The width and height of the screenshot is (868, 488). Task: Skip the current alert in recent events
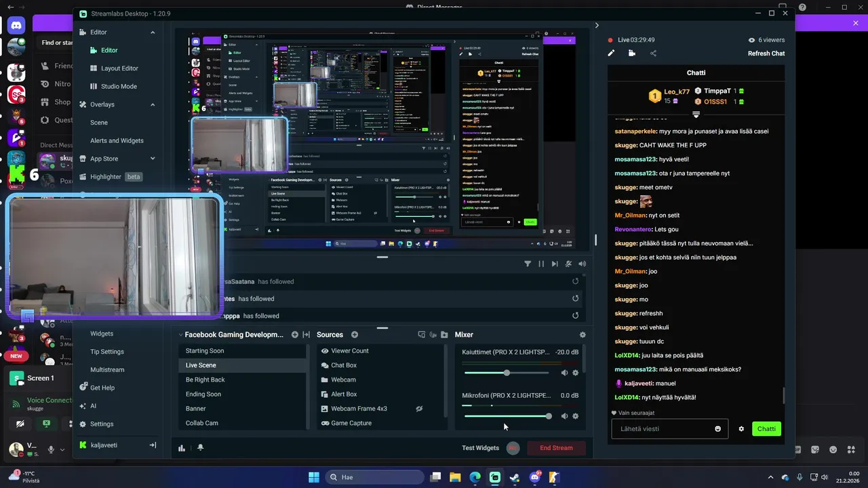[555, 264]
